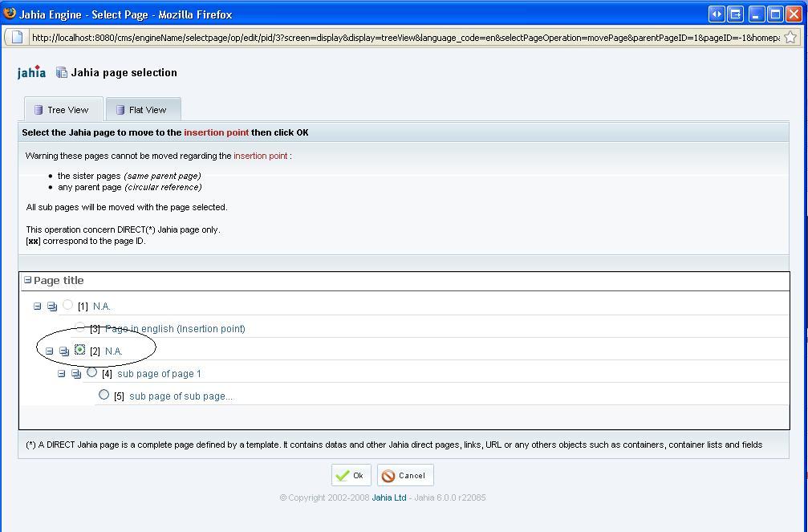Select radio for [5] sub page of sub page
The width and height of the screenshot is (808, 532).
[x=104, y=395]
